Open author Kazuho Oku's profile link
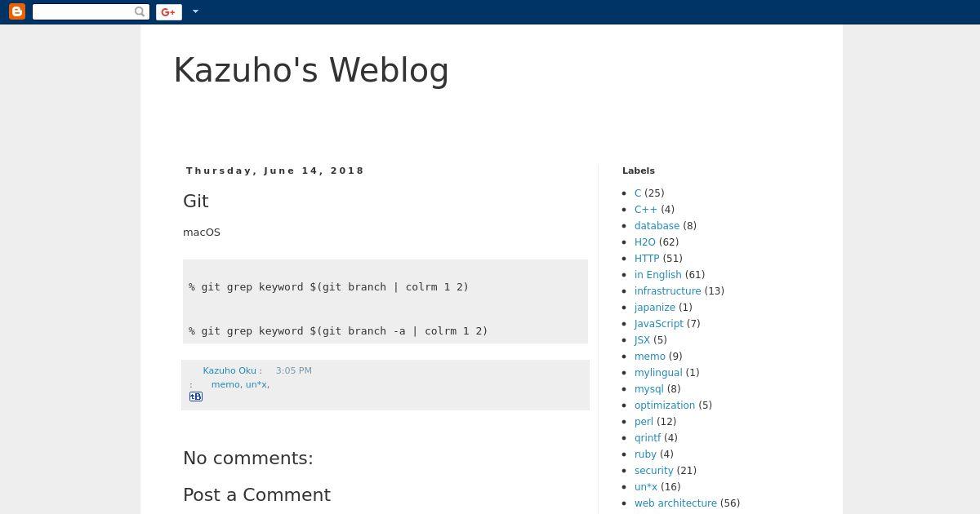 point(229,370)
